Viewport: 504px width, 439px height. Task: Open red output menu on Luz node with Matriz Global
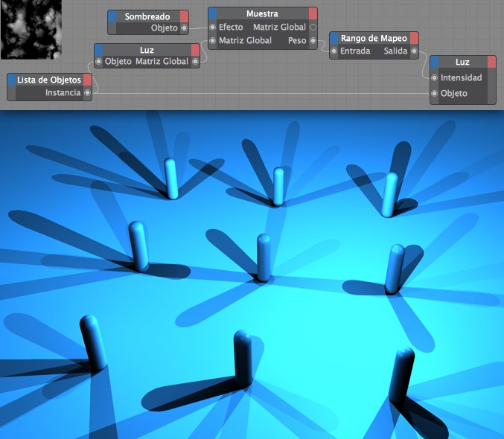pyautogui.click(x=196, y=50)
